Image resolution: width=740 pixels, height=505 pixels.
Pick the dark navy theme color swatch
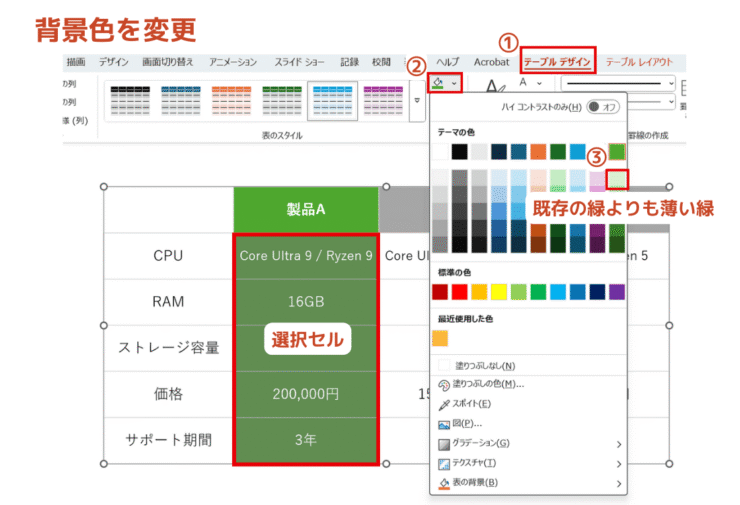coord(499,152)
